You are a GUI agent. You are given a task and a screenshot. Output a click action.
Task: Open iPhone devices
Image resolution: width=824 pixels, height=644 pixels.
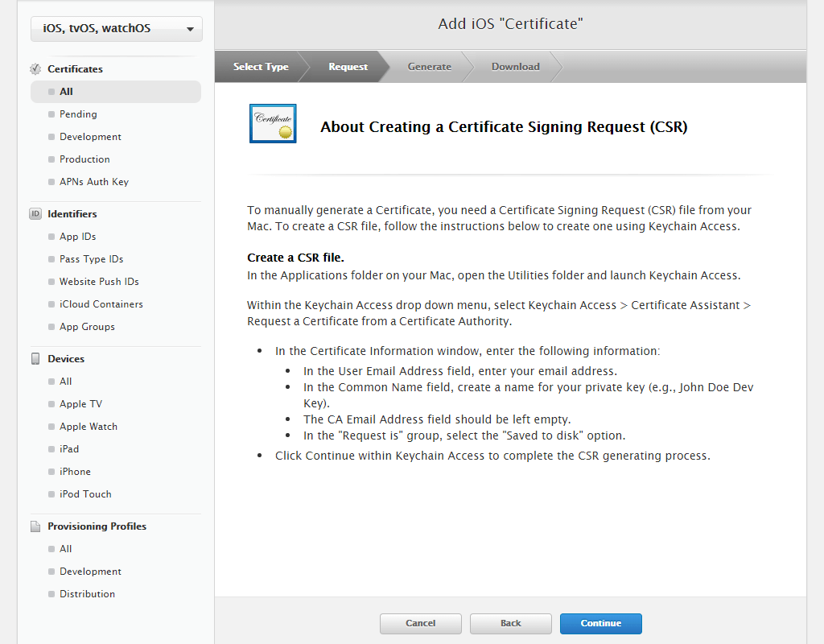point(75,472)
